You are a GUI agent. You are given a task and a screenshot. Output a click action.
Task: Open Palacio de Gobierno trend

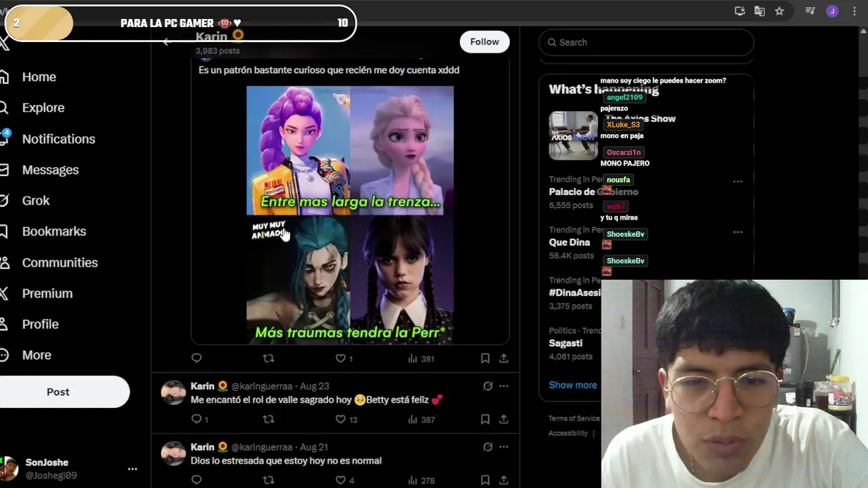(x=593, y=192)
